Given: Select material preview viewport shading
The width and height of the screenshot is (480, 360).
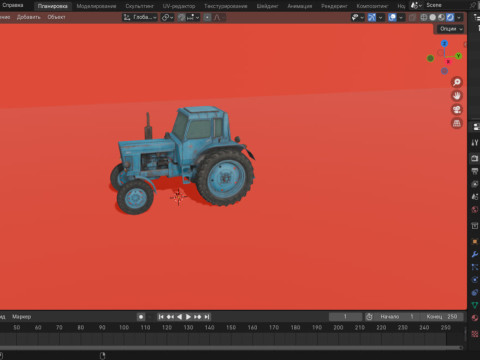Looking at the screenshot, I should [x=441, y=17].
